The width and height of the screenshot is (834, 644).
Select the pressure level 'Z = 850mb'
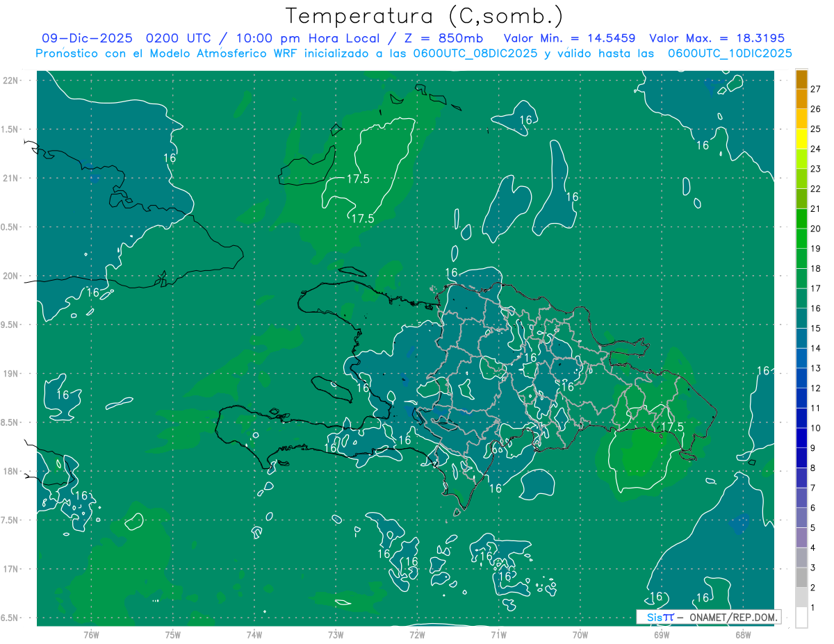pyautogui.click(x=443, y=38)
